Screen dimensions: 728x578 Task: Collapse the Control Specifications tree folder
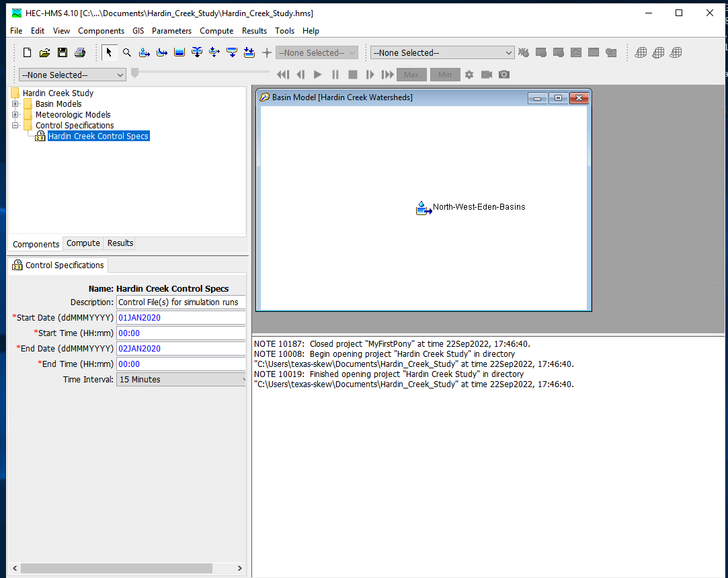click(x=15, y=126)
